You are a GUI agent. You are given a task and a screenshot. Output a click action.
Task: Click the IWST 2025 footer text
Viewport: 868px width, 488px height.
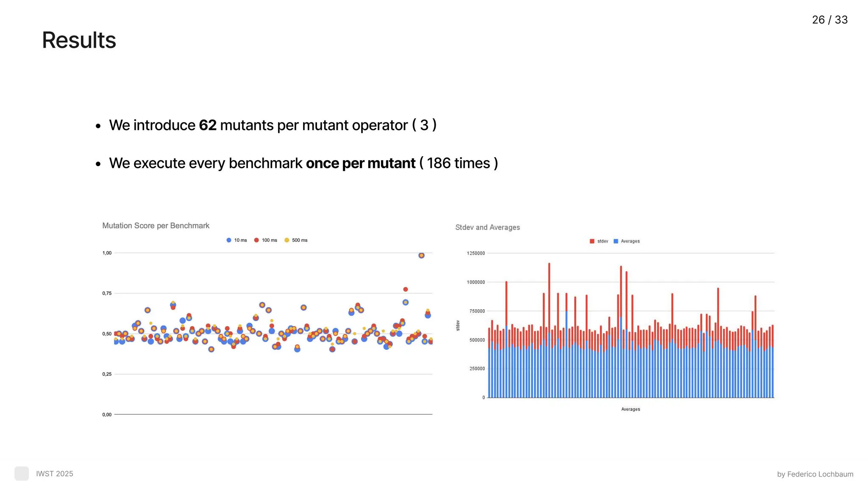[x=55, y=474]
